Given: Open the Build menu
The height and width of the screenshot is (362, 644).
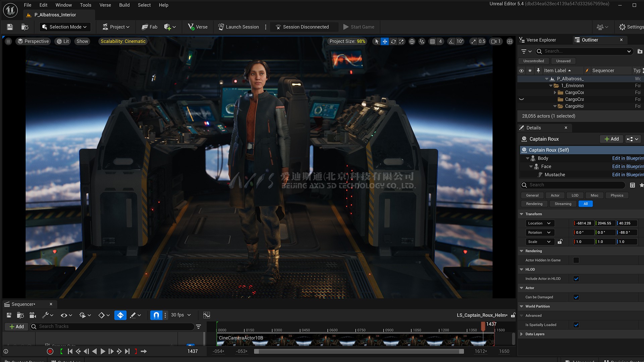Looking at the screenshot, I should click(x=124, y=5).
